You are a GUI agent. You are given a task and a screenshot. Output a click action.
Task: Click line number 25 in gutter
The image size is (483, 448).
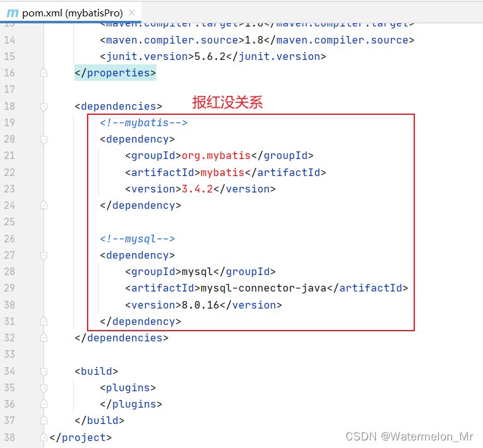click(x=9, y=222)
